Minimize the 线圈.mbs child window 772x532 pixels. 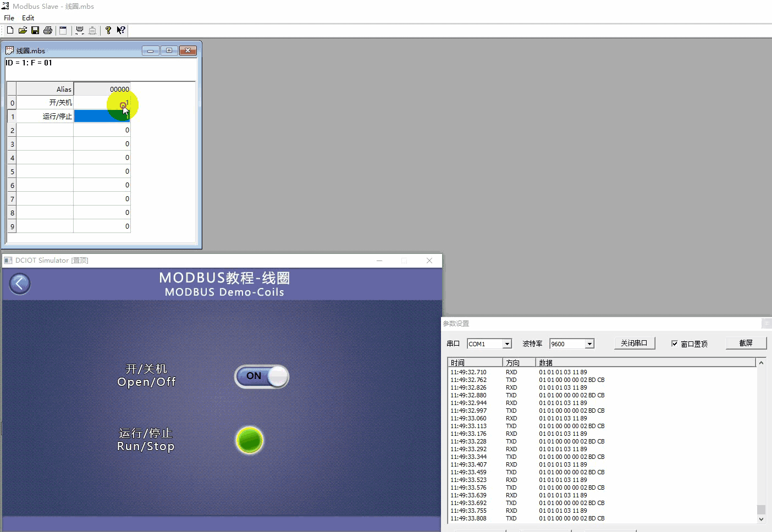pos(150,51)
